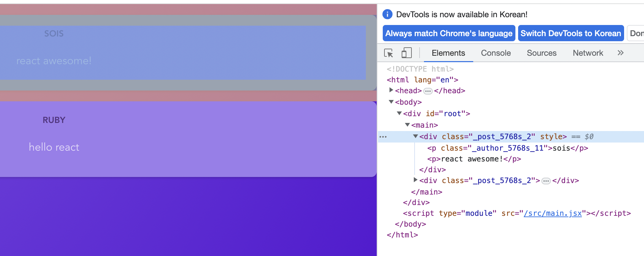Show more DevTools tabs chevron

(x=620, y=53)
